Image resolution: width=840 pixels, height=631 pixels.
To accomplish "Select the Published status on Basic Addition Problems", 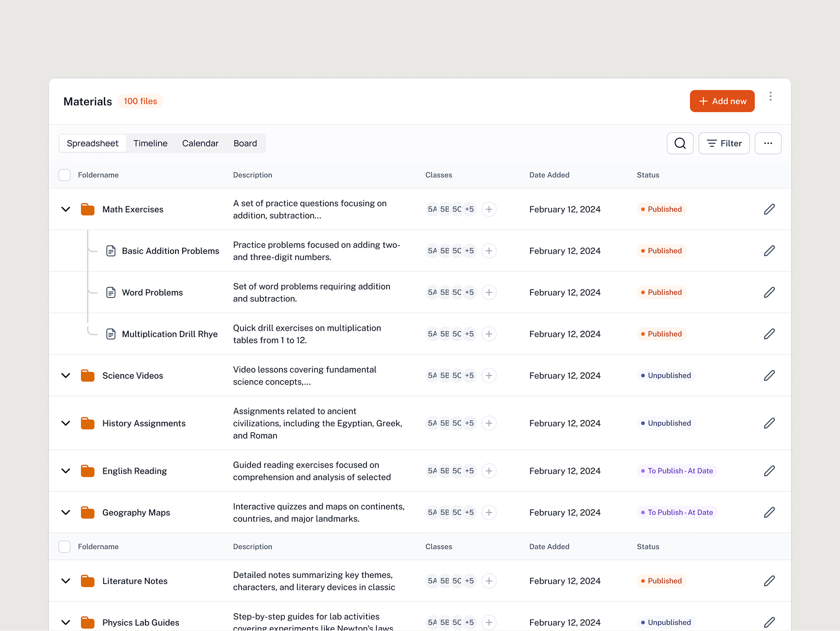I will point(661,251).
